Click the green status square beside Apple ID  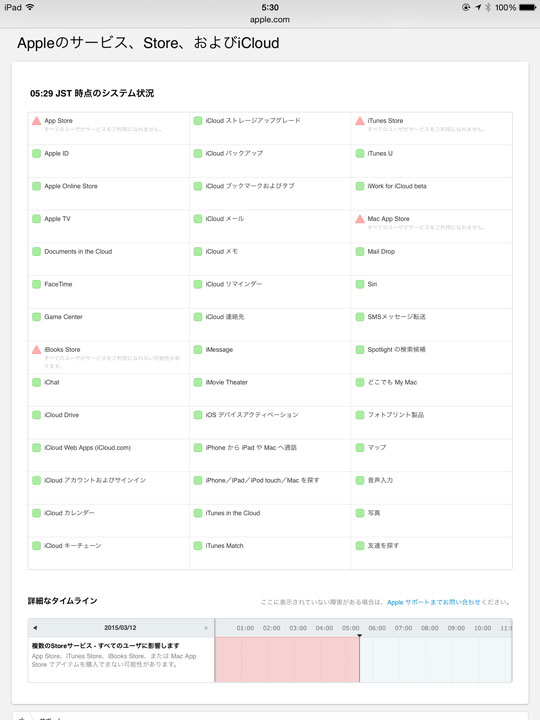37,153
